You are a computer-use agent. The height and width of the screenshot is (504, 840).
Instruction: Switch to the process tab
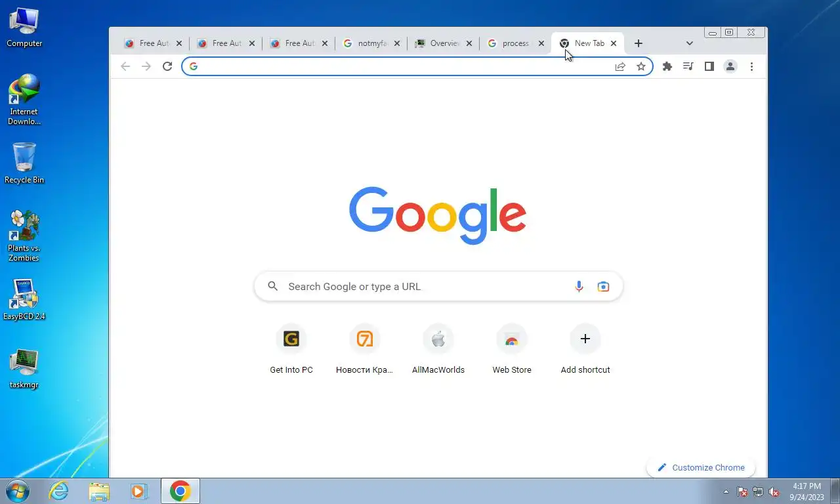point(516,43)
